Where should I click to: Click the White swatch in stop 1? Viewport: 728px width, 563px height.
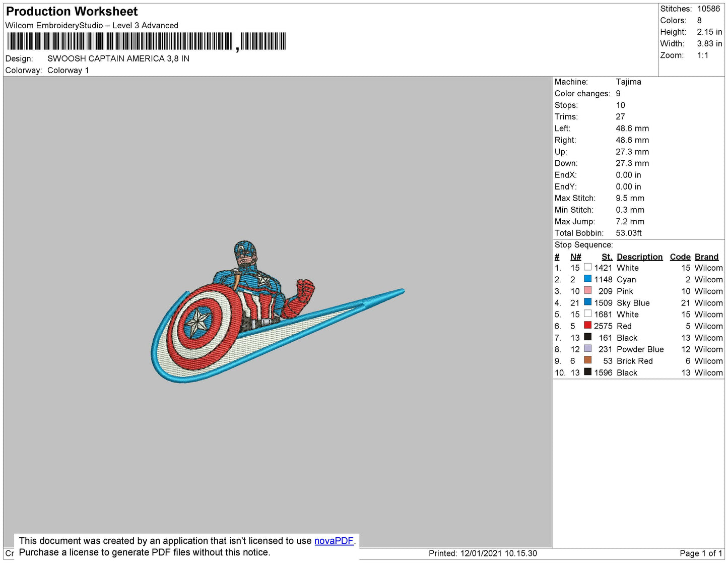tap(587, 267)
